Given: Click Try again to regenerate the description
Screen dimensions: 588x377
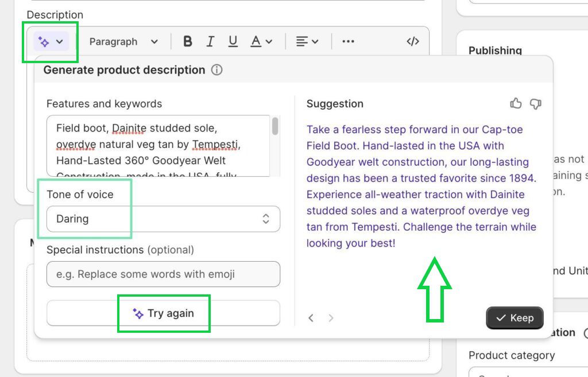Looking at the screenshot, I should coord(163,313).
